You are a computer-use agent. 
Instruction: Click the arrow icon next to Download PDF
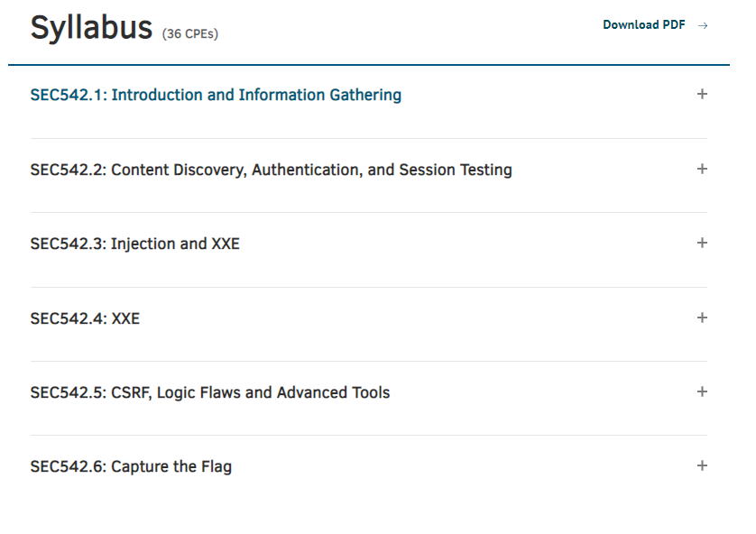704,25
